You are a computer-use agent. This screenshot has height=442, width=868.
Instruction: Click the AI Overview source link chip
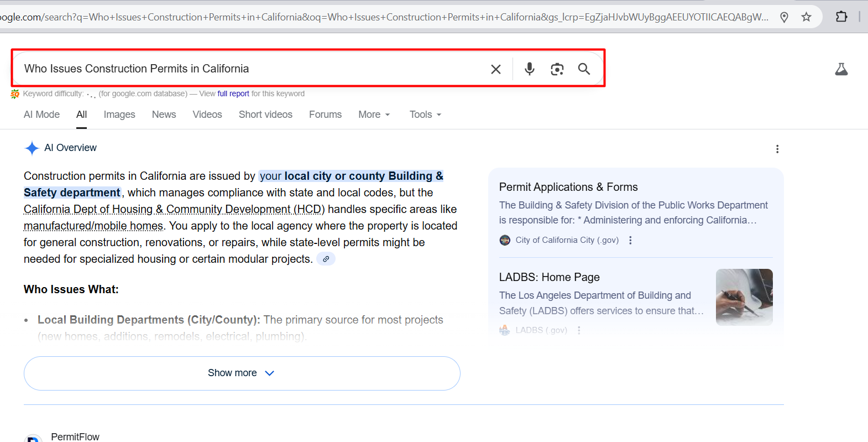[x=326, y=259]
